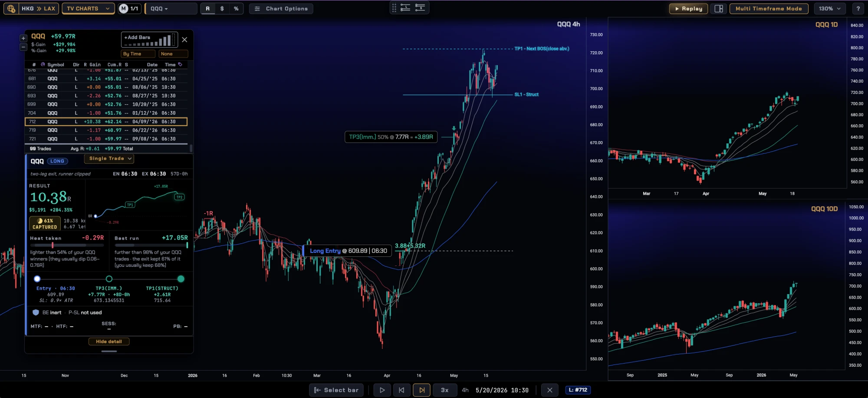Close the QQQ trades panel
The image size is (868, 398).
(x=184, y=40)
